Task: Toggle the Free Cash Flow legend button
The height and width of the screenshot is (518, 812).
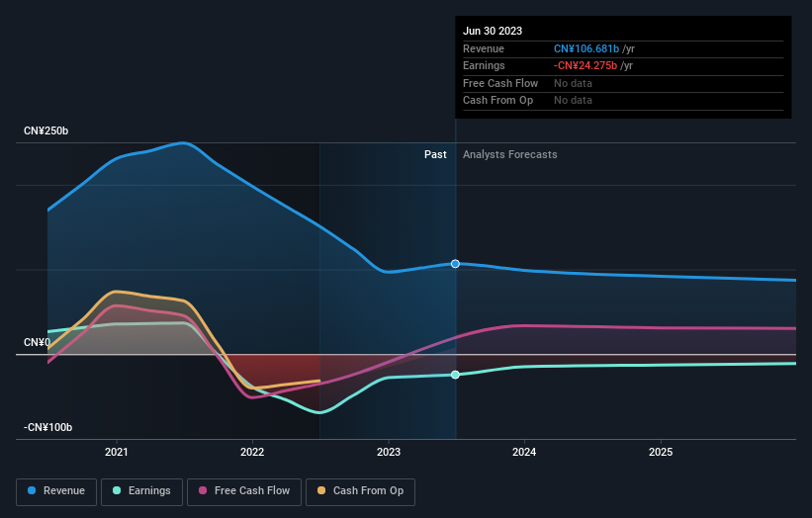Action: click(x=244, y=491)
